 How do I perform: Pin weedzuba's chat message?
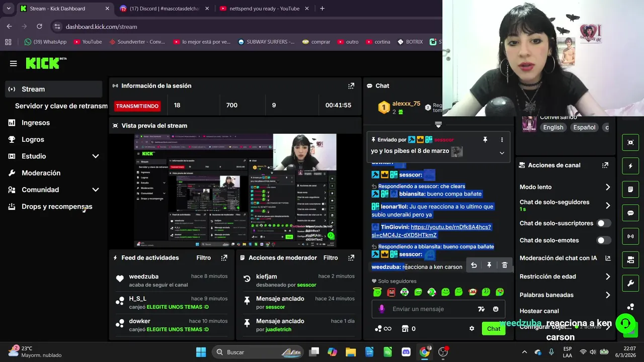coord(489,265)
